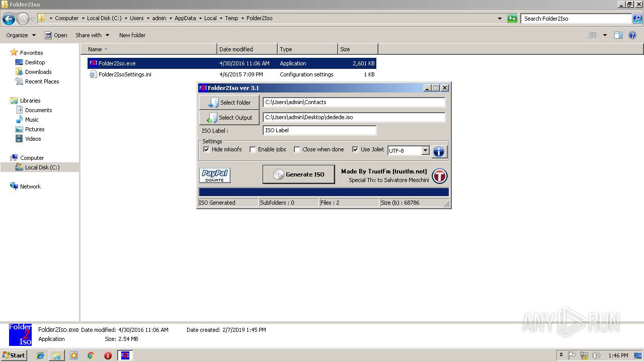The image size is (644, 362).
Task: Click the Search Folder2Iso box
Action: [x=577, y=19]
